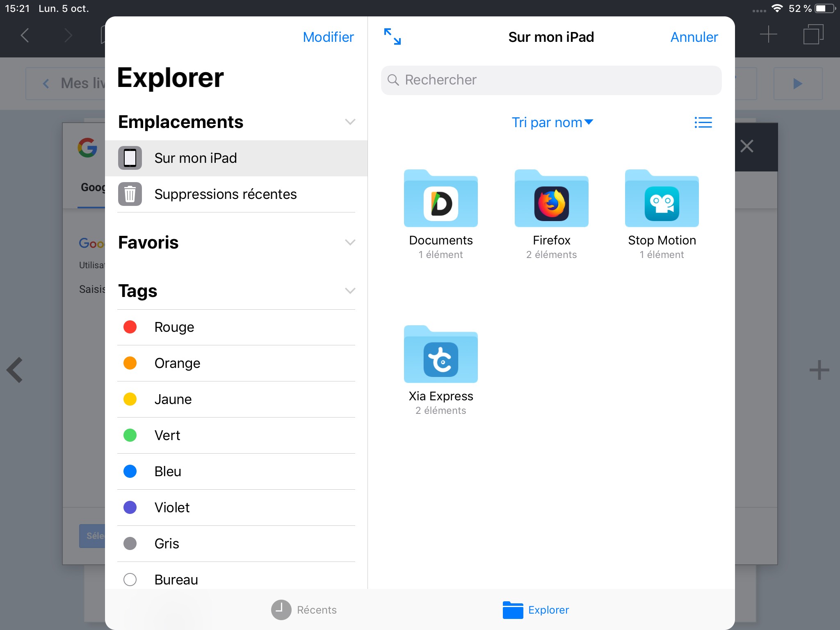Screen dimensions: 840x630
Task: Select the Bleu tag
Action: (x=168, y=471)
